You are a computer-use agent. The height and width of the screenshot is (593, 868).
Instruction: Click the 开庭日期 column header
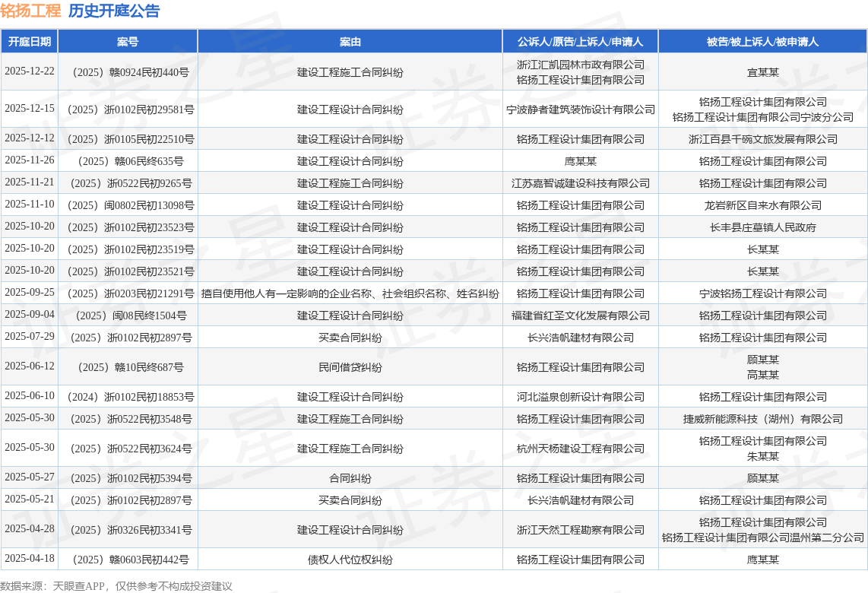coord(30,42)
